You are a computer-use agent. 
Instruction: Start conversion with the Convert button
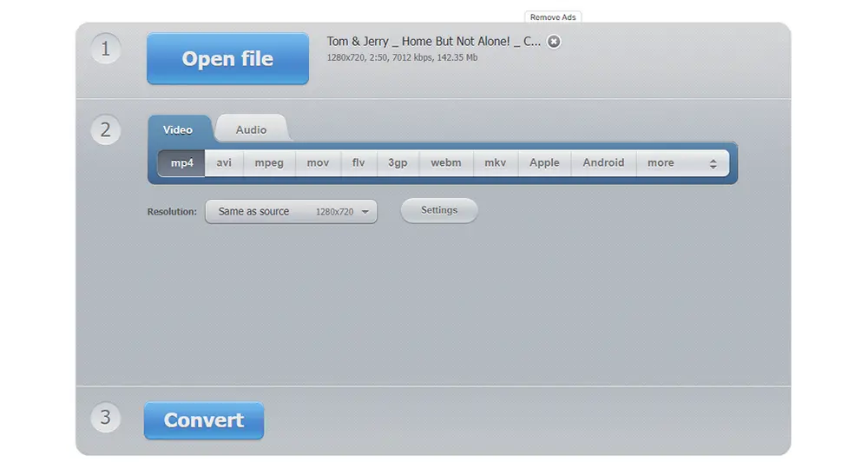click(204, 420)
